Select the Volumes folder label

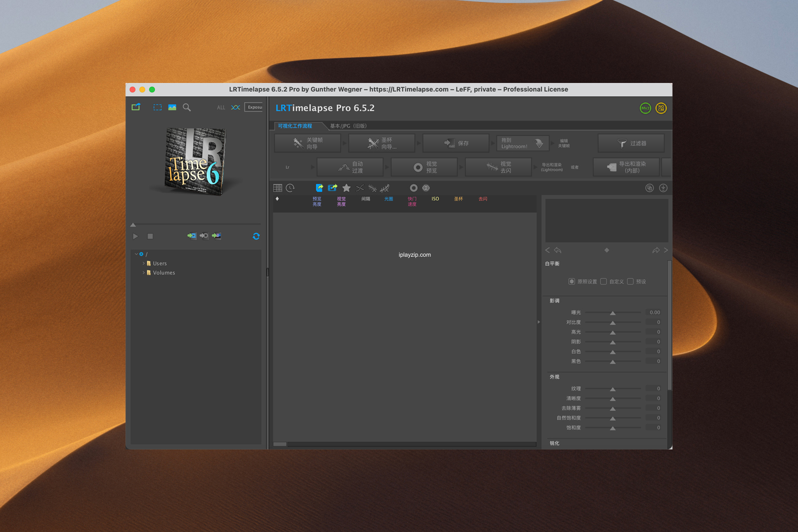(164, 272)
